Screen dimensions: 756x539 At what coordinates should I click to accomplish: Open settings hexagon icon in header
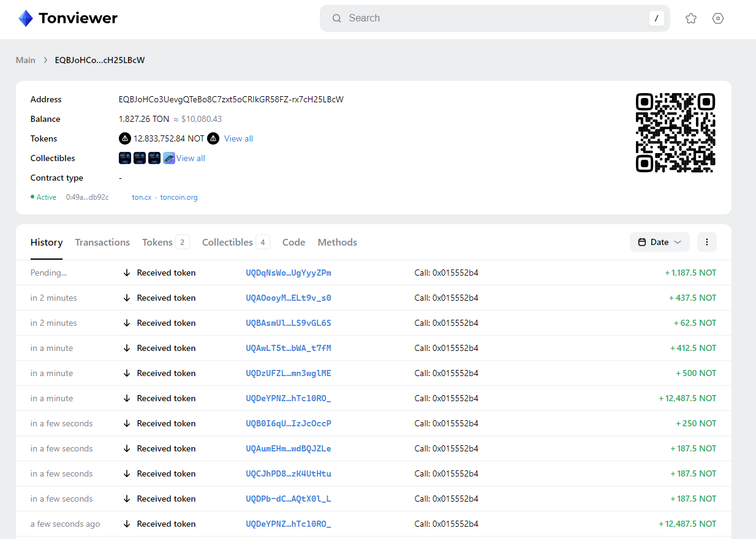[x=718, y=18]
